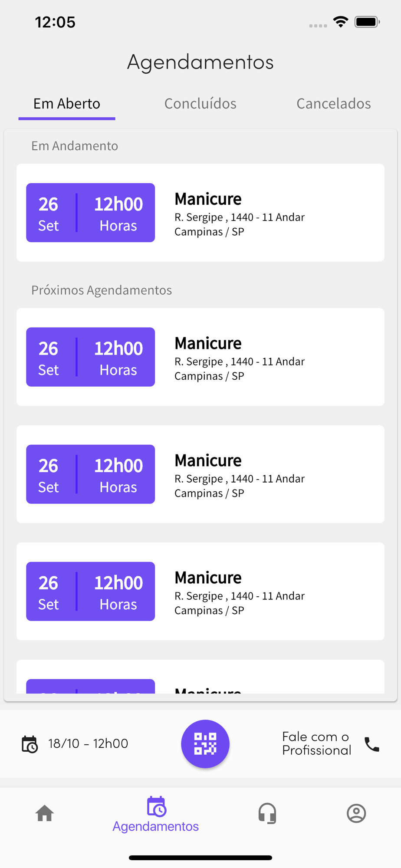Tap the purple QR code button
This screenshot has height=868, width=401.
(x=205, y=743)
